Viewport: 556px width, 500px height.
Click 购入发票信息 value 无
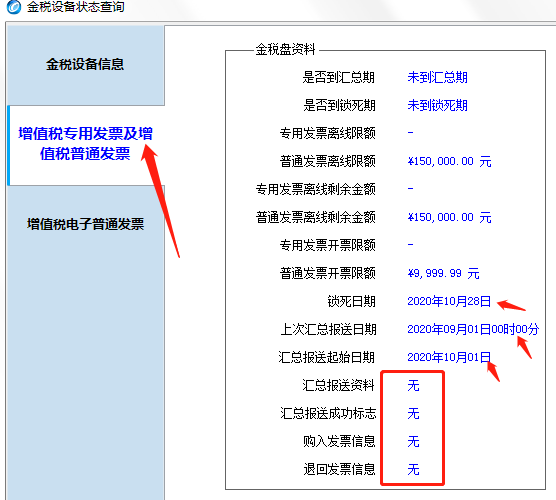[413, 441]
